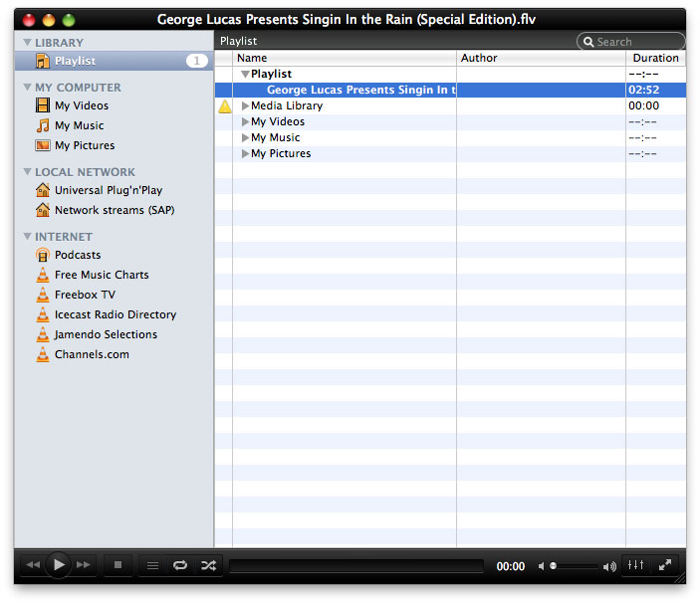Screen dimensions: 700x604
Task: Open Network streams (SAP) in sidebar
Action: coord(115,210)
